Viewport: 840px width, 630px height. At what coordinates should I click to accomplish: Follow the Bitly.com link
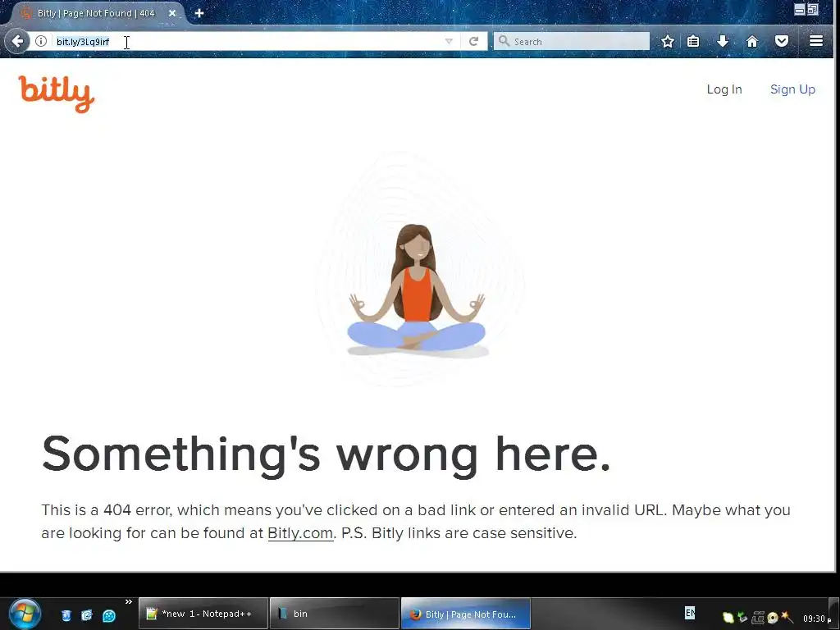(x=300, y=533)
